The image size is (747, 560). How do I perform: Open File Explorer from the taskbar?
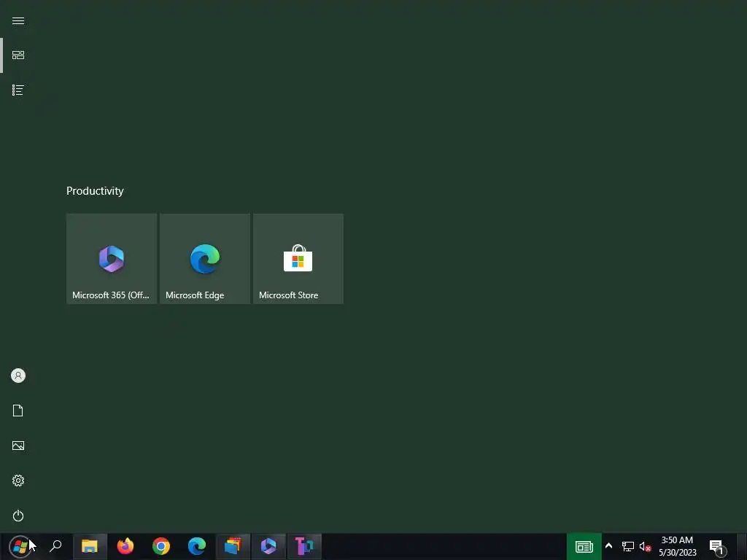pyautogui.click(x=90, y=546)
